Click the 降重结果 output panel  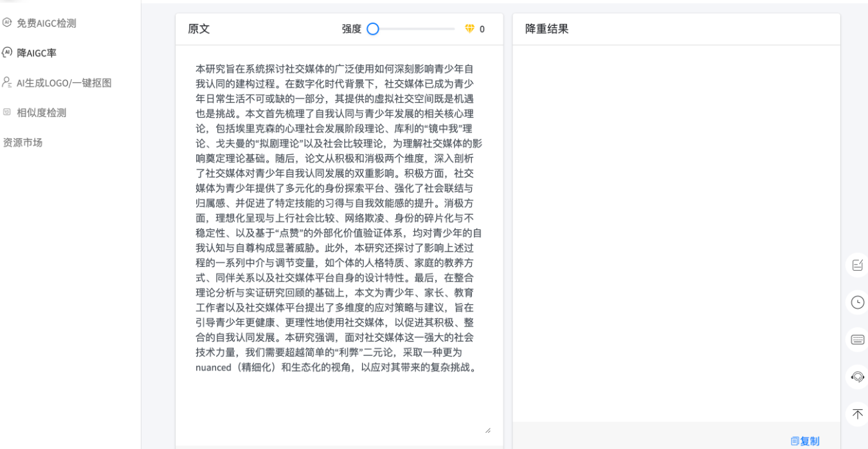[x=676, y=234]
